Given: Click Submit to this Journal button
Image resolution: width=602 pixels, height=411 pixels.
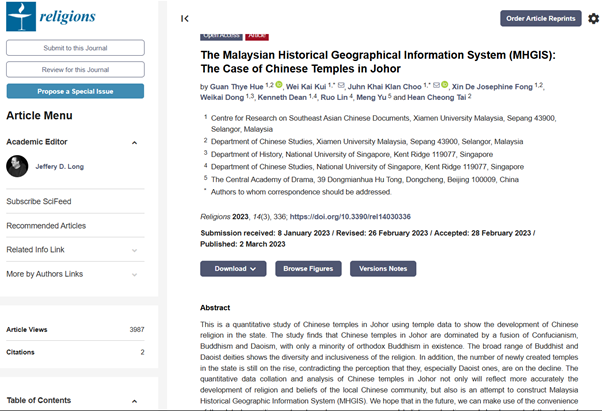Looking at the screenshot, I should tap(75, 48).
